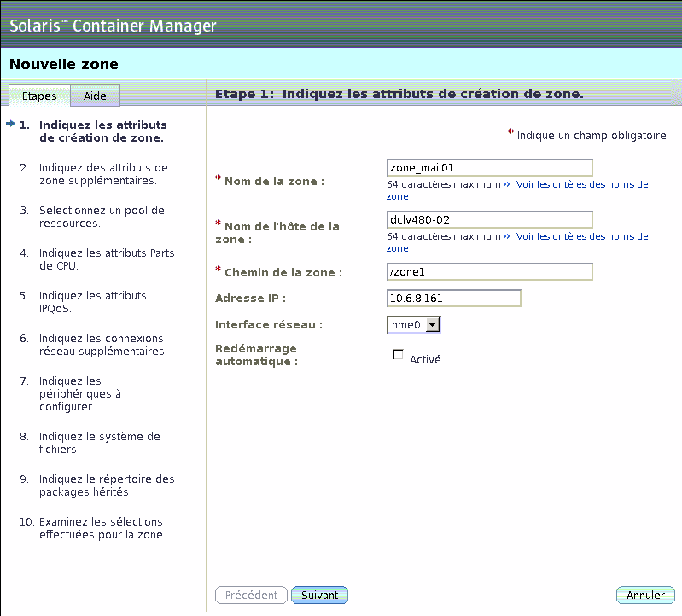
Task: Click the Nouvelle zone title
Action: coord(64,64)
